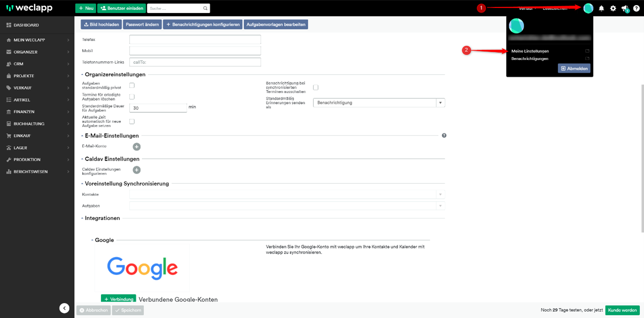Screen dimensions: 644x318
Task: Add Caldav Einstellungen with plus icon
Action: 137,170
